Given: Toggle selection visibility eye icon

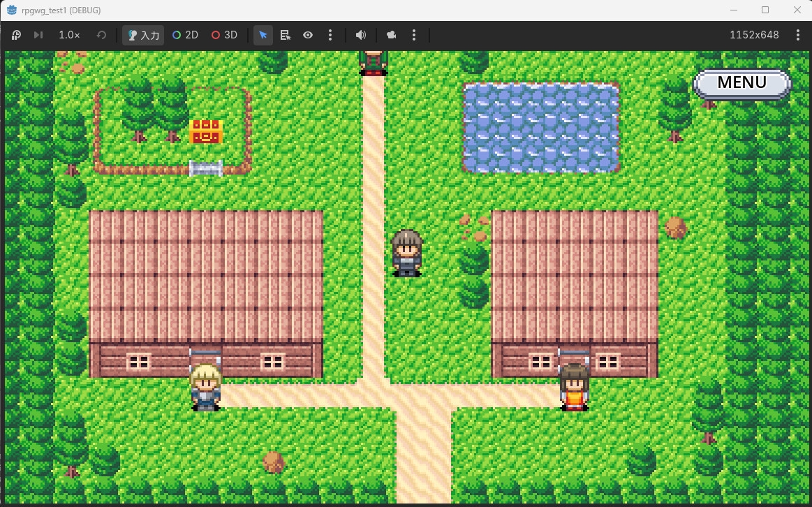Looking at the screenshot, I should point(308,35).
